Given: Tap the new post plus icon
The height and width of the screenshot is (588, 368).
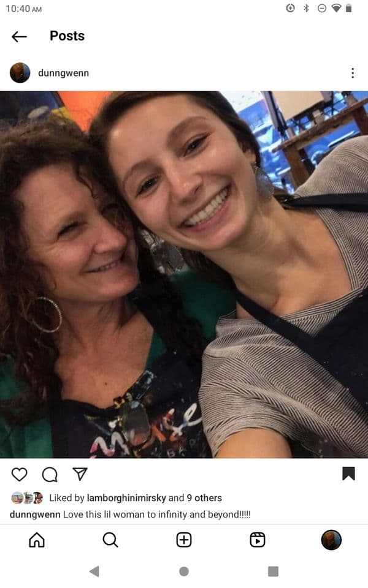Looking at the screenshot, I should (184, 540).
